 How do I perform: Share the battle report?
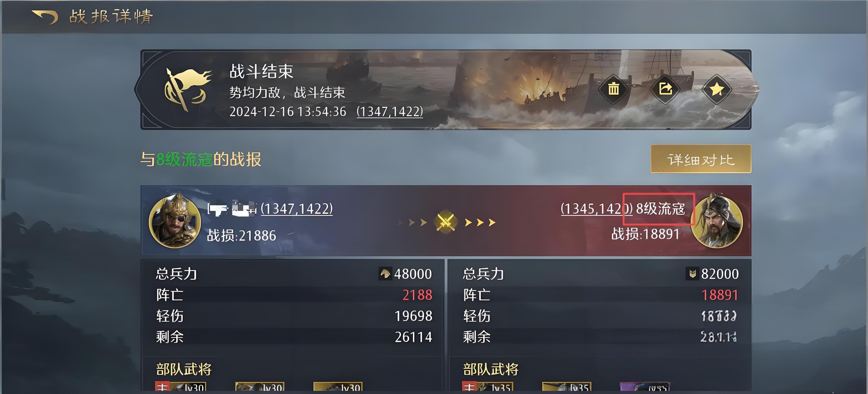[x=665, y=89]
